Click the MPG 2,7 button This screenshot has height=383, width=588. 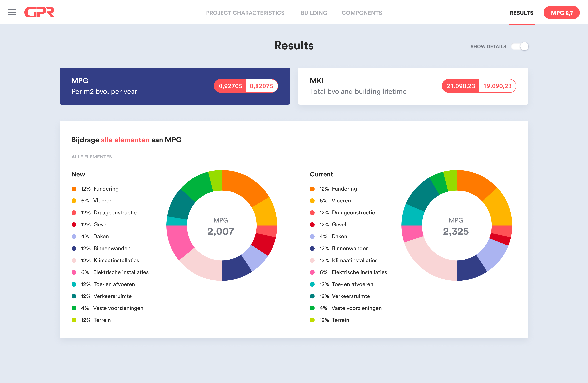coord(562,13)
